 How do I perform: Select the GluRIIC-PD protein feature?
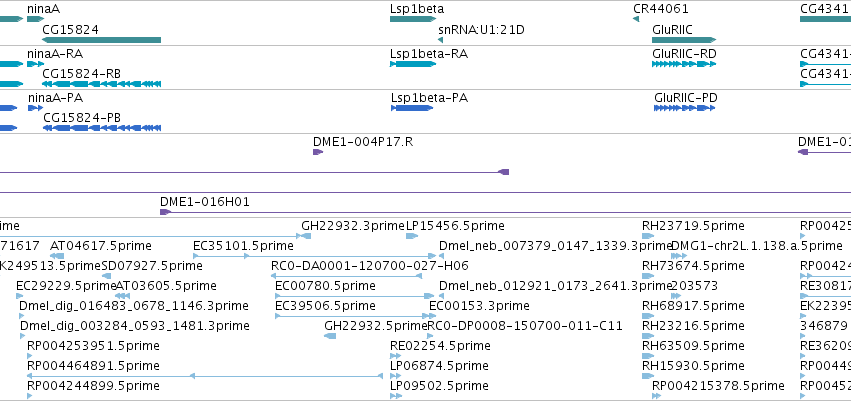tap(685, 108)
